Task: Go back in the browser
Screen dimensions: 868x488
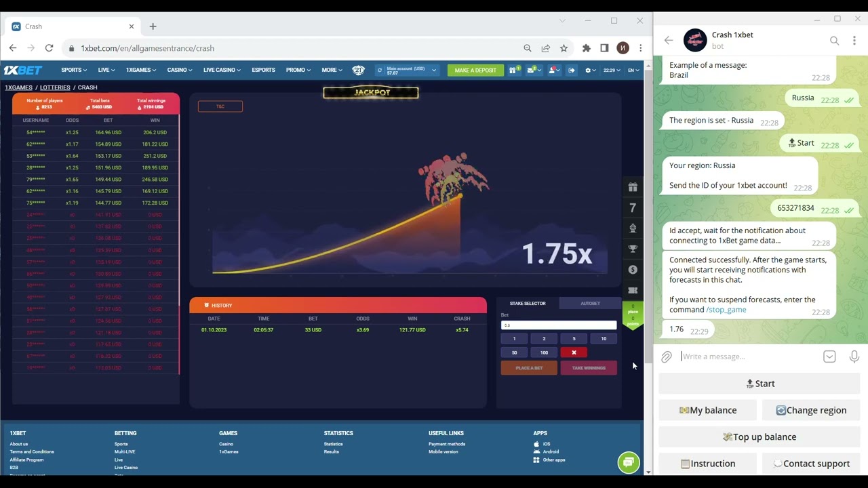Action: (x=13, y=48)
